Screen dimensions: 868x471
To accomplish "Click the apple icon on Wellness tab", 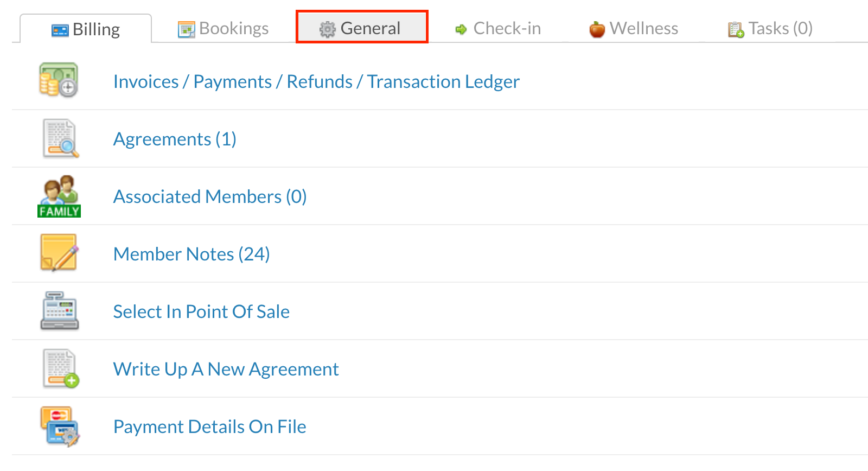I will pyautogui.click(x=597, y=29).
